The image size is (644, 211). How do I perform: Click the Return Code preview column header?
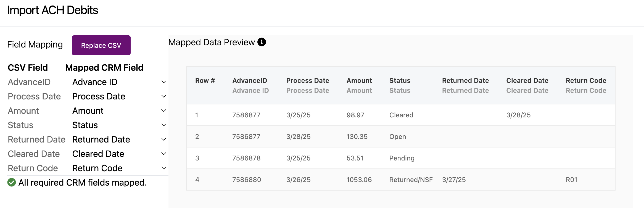pyautogui.click(x=586, y=81)
